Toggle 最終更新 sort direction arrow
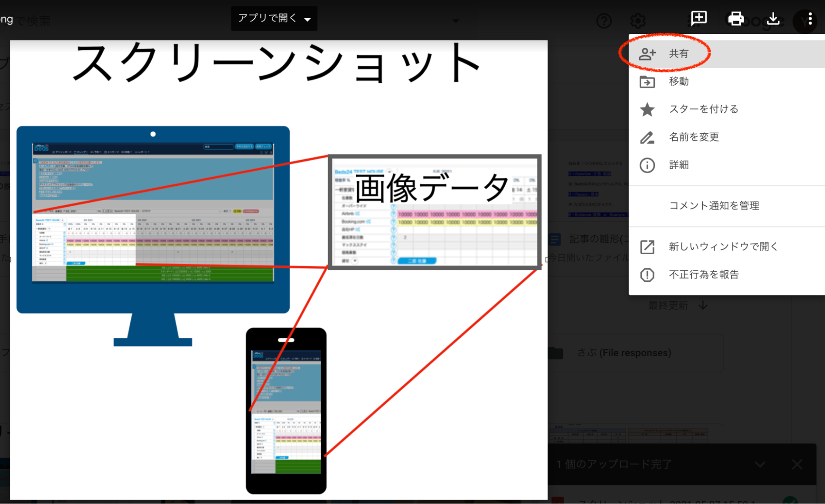Viewport: 825px width, 504px height. coord(703,305)
